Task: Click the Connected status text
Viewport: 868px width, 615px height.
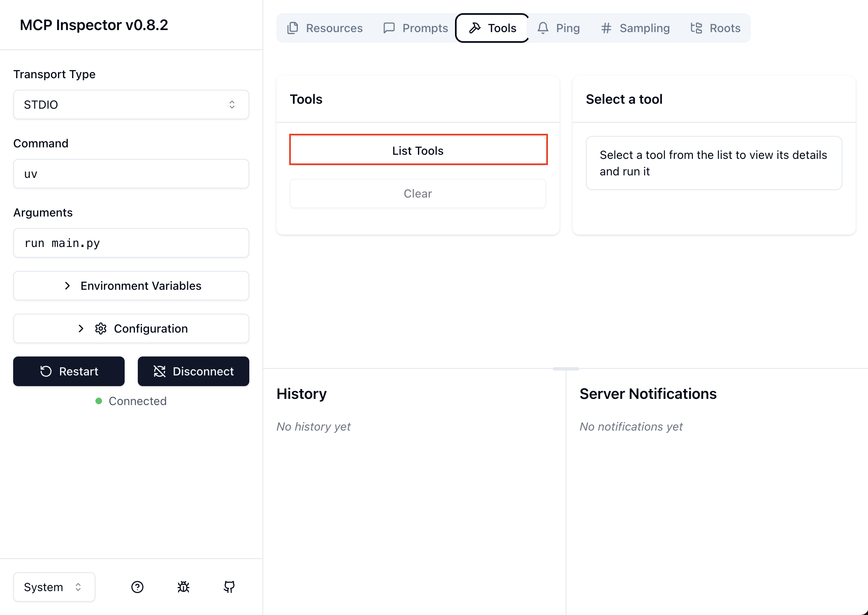Action: tap(137, 401)
